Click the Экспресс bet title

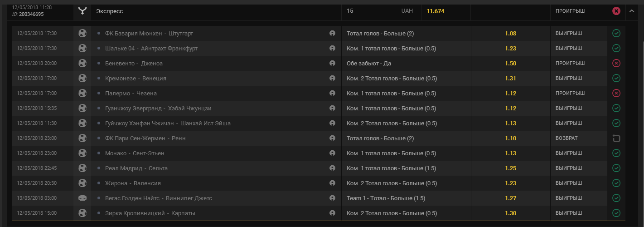[109, 11]
